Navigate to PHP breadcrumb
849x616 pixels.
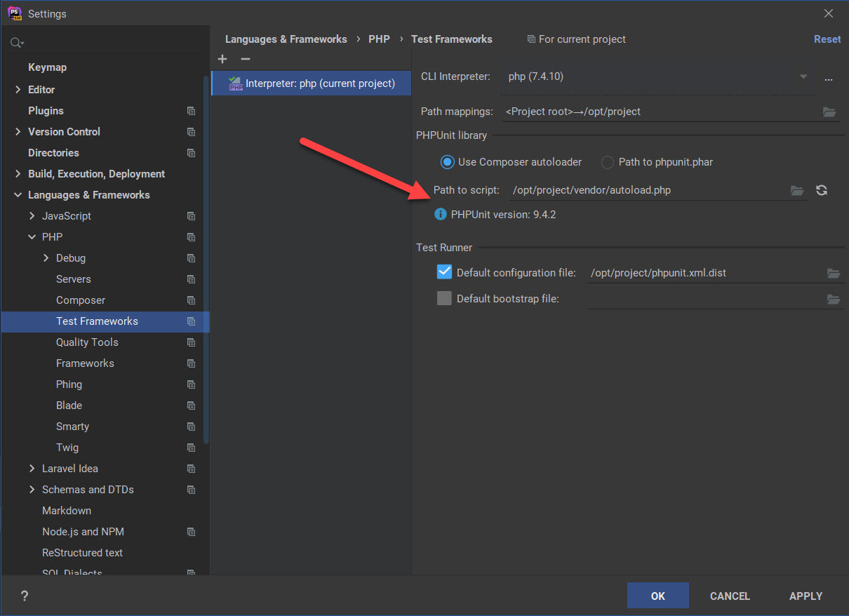pos(379,39)
